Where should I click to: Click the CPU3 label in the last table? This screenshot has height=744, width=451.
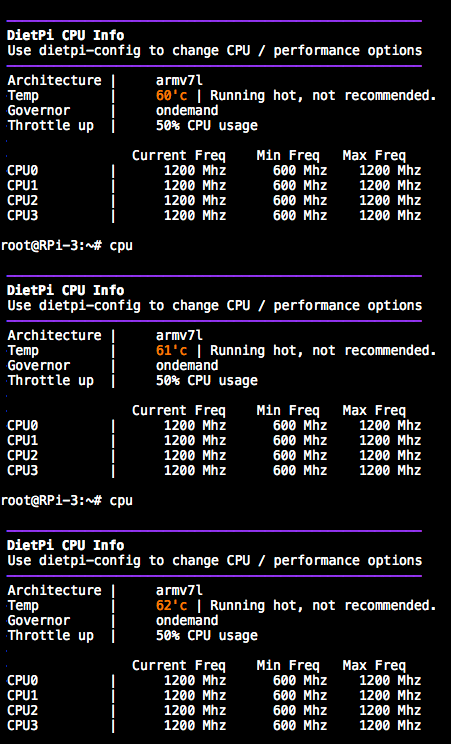(x=22, y=725)
